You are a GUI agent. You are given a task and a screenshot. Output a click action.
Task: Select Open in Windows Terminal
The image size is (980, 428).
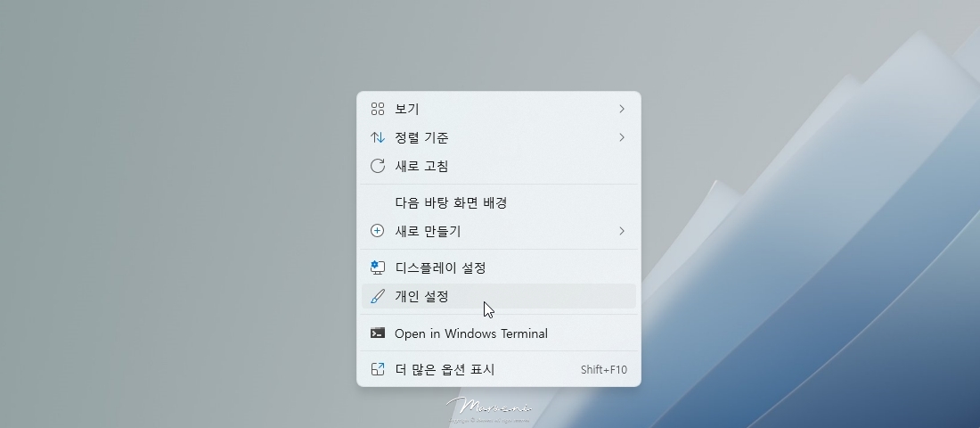499,333
